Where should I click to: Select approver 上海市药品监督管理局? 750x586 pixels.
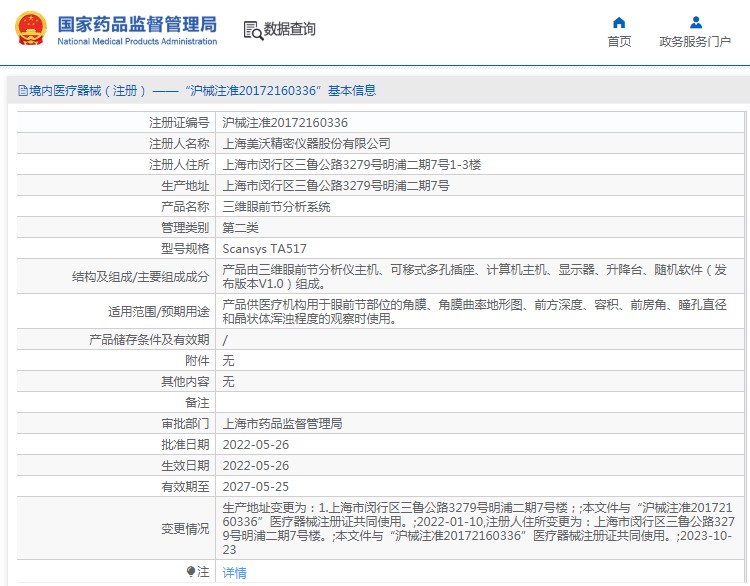tap(282, 424)
